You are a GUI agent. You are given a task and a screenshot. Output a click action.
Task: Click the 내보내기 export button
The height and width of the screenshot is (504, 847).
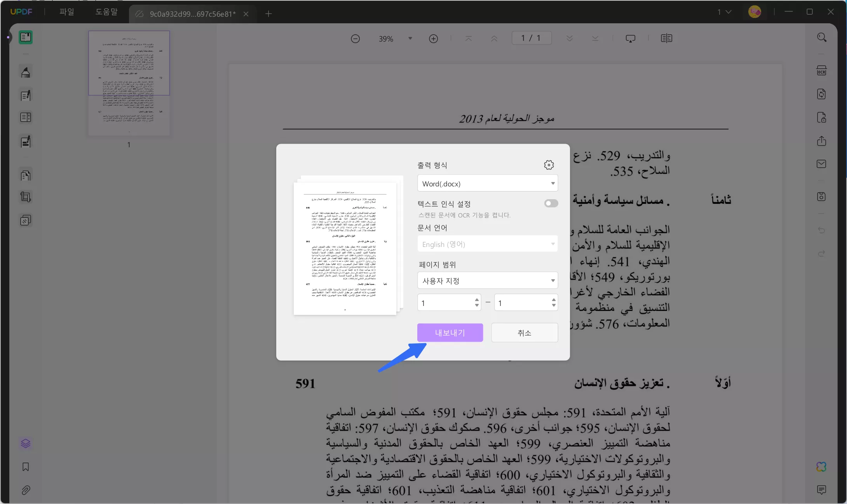pos(450,332)
